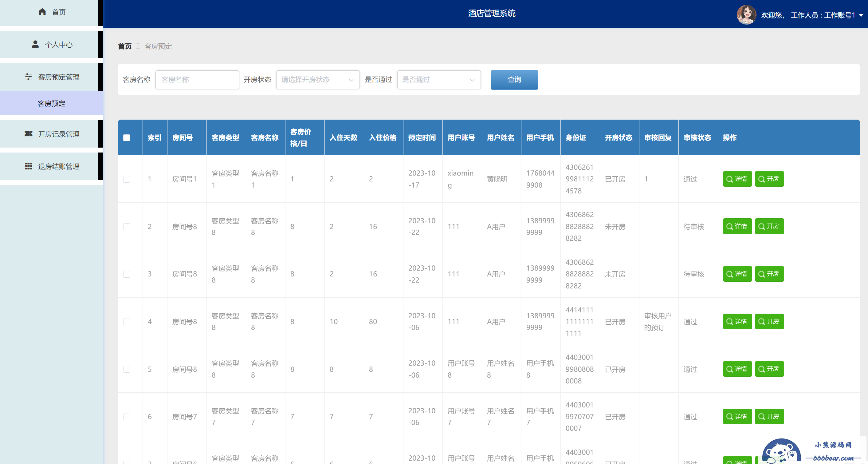Open the 首页 sidebar menu item
Image resolution: width=868 pixels, height=464 pixels.
pyautogui.click(x=52, y=12)
